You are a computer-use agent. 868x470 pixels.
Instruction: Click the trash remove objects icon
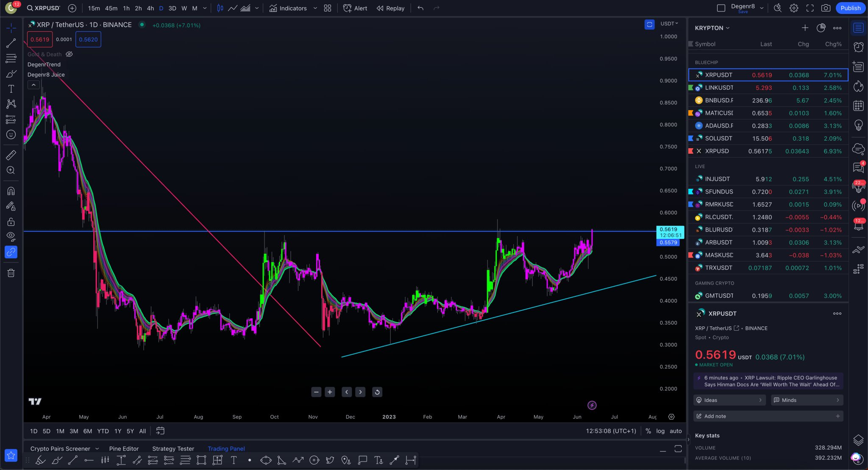coord(11,273)
